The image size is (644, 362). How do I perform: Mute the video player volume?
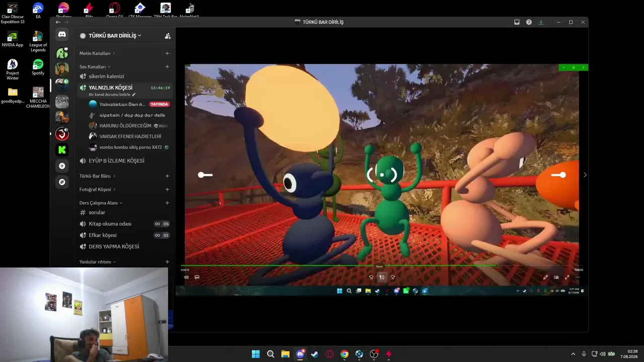[186, 277]
